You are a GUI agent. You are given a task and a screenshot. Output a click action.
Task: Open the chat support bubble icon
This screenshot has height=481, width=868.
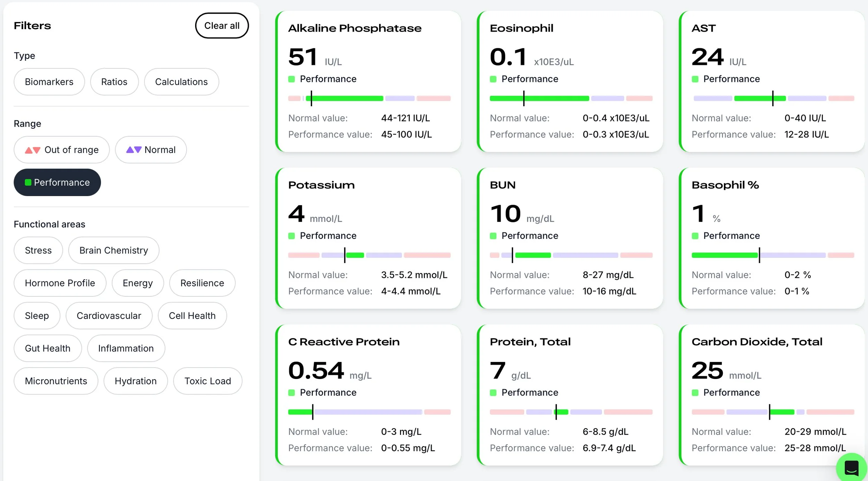[x=851, y=468]
